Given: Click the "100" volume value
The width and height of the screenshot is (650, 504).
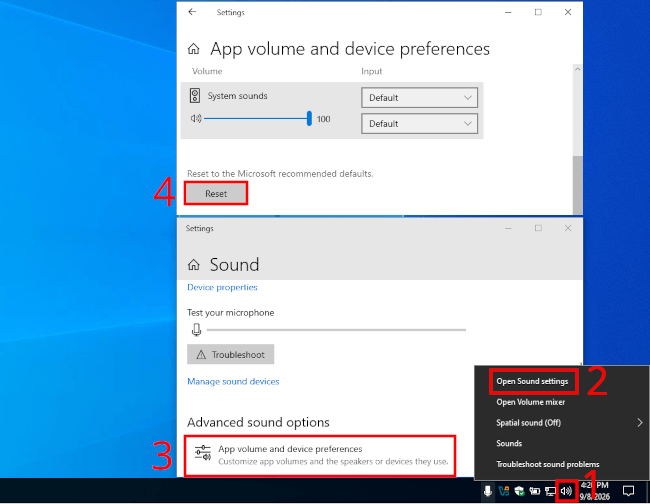Looking at the screenshot, I should (324, 119).
